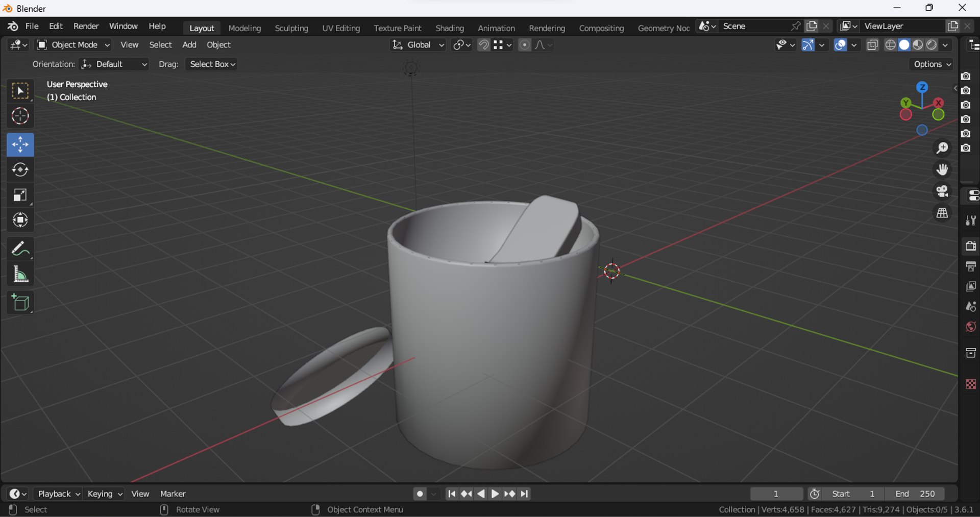
Task: Open the Keying dropdown
Action: coord(104,494)
